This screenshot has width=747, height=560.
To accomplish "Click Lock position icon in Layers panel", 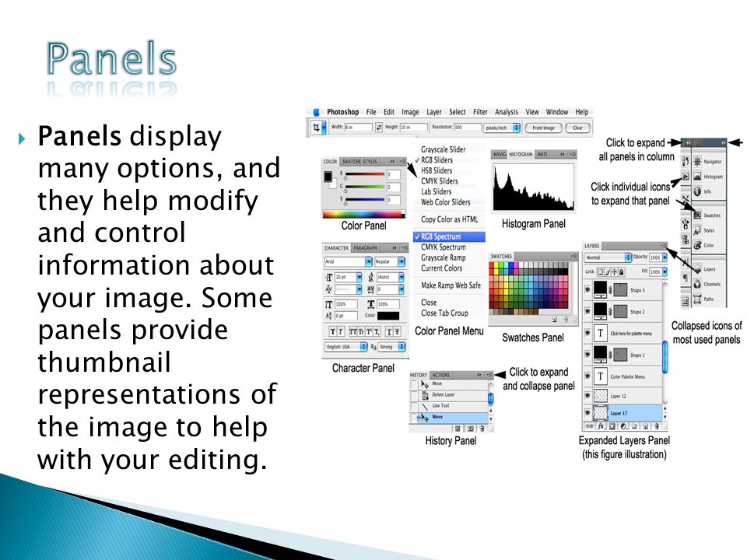I will (615, 272).
